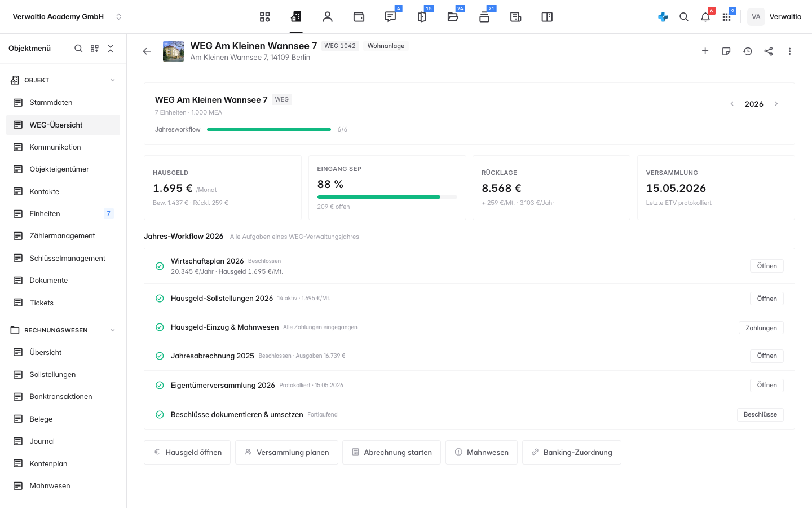Click Zahlungen for Hausgeld-Einzug & Mahnwesen
The image size is (812, 508).
pos(761,328)
